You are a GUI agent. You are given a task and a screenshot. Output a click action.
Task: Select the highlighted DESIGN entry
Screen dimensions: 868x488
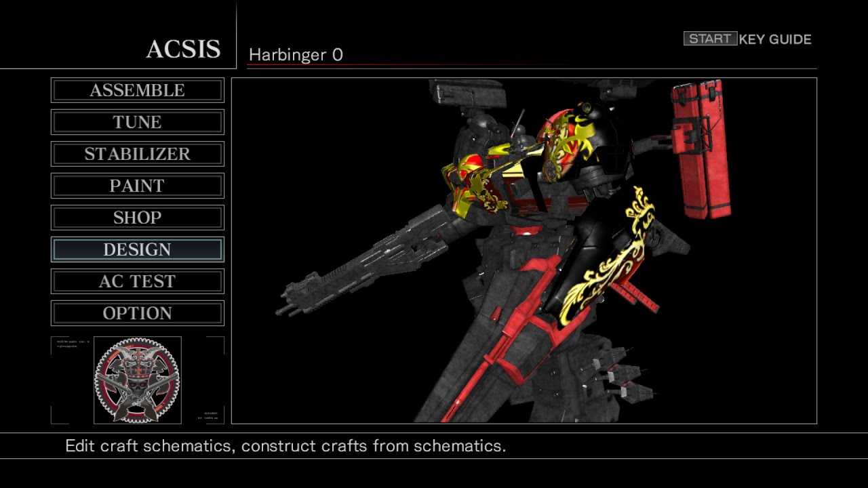(x=137, y=249)
